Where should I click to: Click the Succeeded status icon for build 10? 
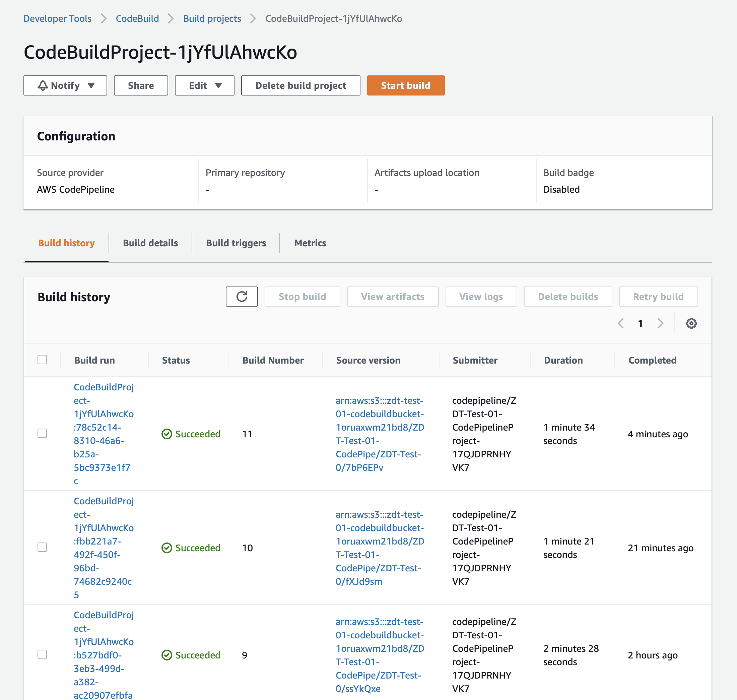167,548
